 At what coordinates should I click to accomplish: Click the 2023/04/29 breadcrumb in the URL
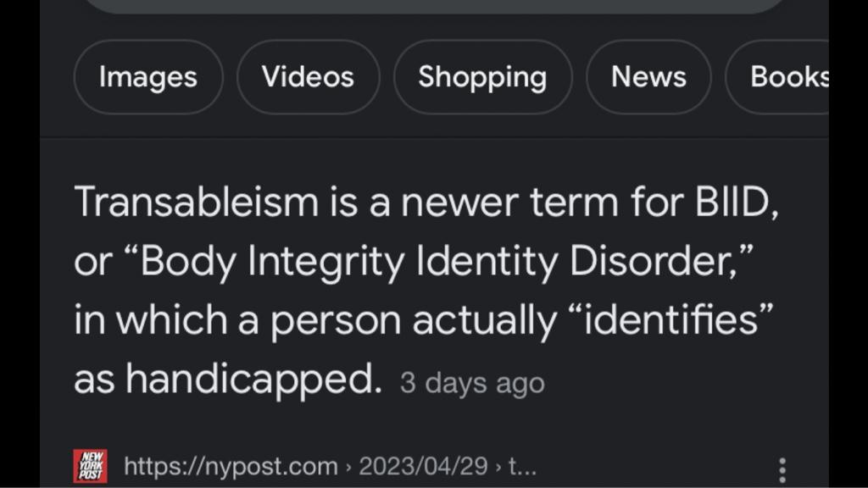pyautogui.click(x=424, y=467)
